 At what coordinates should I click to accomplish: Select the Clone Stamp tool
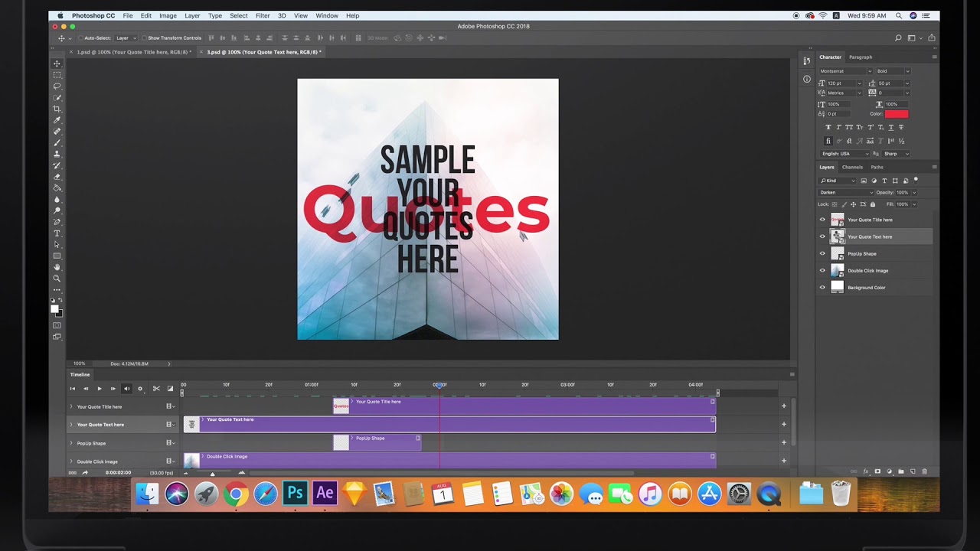pyautogui.click(x=57, y=154)
